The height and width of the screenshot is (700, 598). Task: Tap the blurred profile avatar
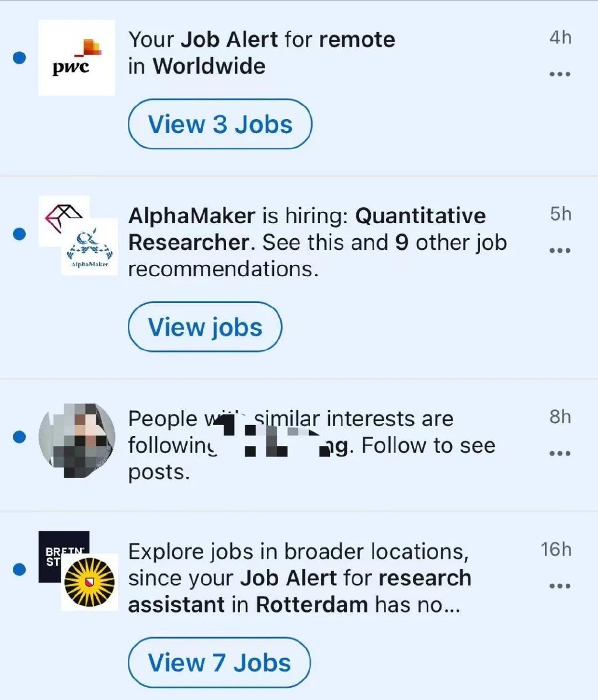click(77, 440)
